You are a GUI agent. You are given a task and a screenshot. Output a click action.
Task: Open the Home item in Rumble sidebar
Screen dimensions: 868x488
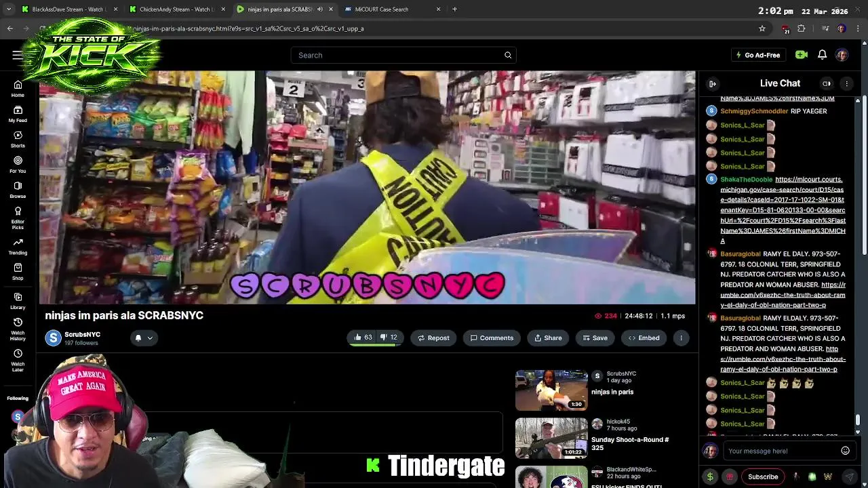(x=18, y=88)
